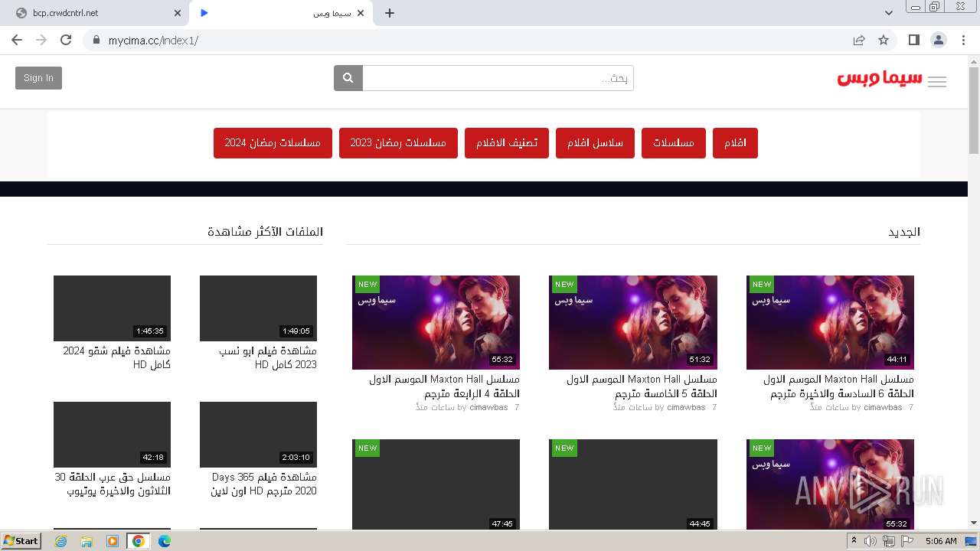980x551 pixels.
Task: Open the سلاسل افلام category button
Action: [595, 143]
